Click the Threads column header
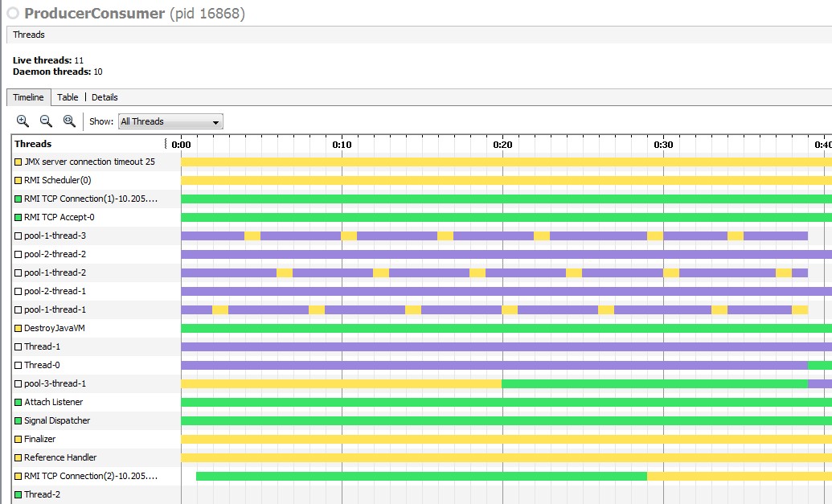 click(x=33, y=144)
